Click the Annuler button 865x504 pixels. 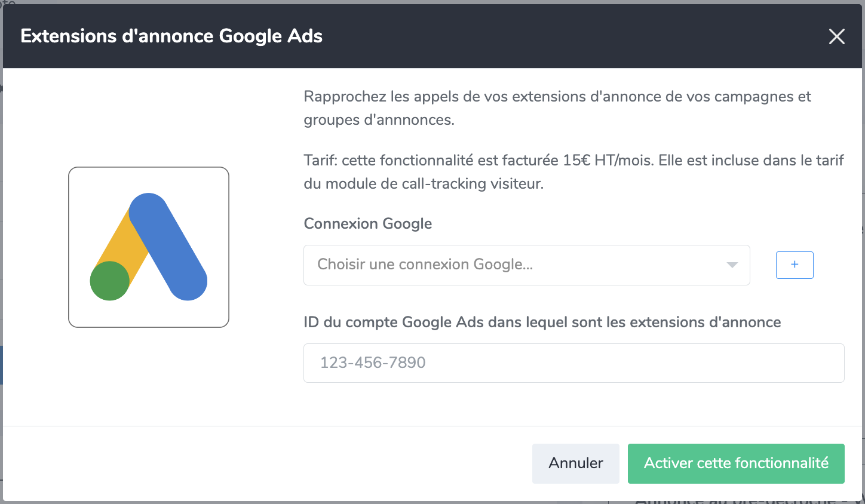pos(575,463)
